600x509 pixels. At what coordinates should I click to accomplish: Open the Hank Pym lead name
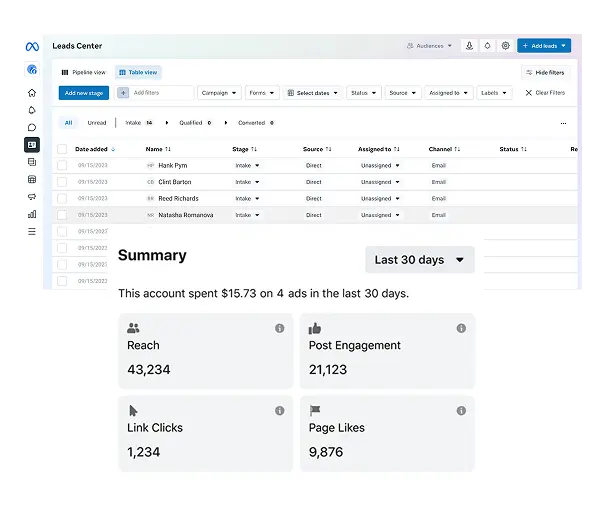(x=173, y=165)
